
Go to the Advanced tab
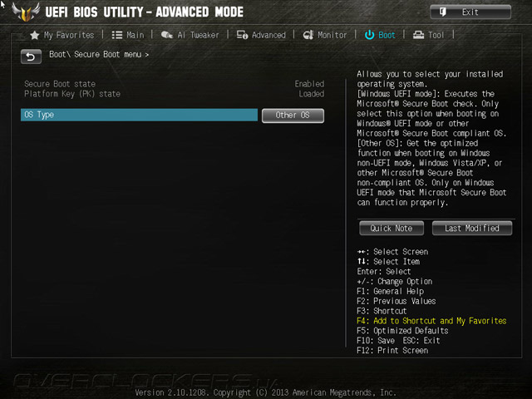261,35
